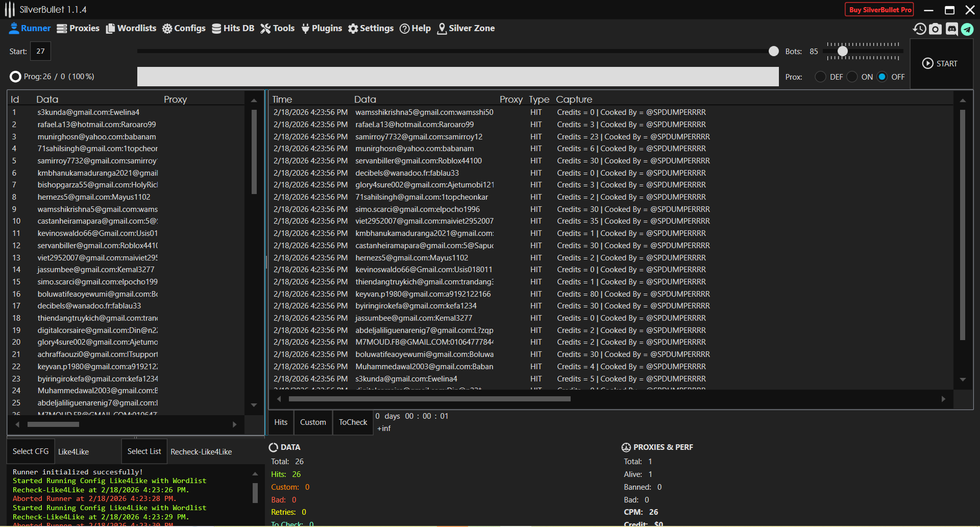Click the Type column header
This screenshot has width=980, height=527.
click(x=539, y=100)
